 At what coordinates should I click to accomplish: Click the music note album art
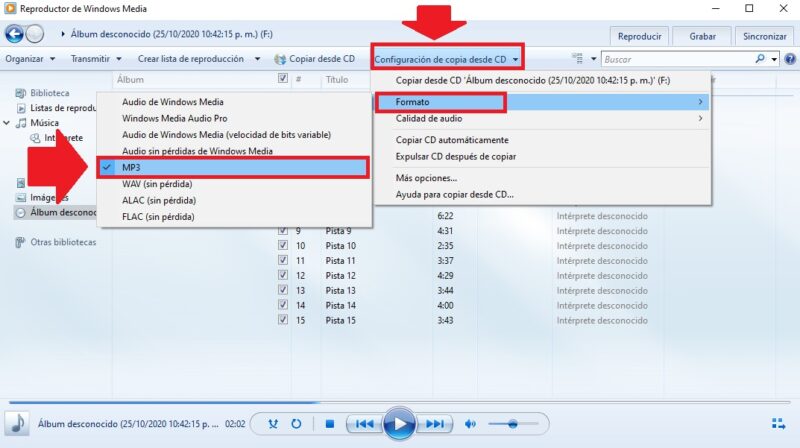coord(17,424)
